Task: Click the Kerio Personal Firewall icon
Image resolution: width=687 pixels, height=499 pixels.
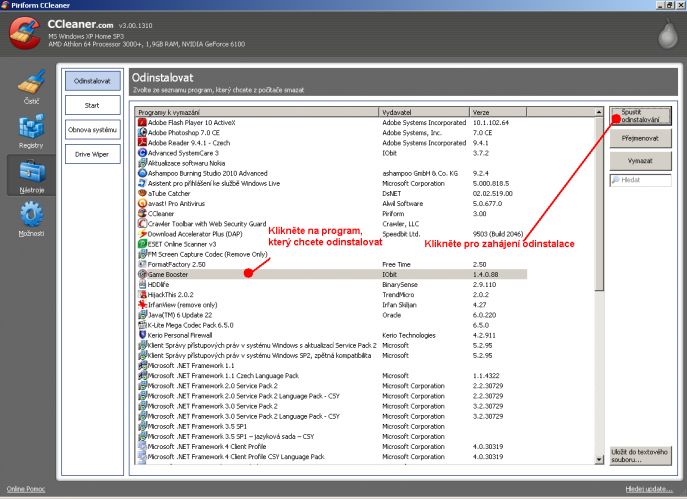Action: point(142,335)
